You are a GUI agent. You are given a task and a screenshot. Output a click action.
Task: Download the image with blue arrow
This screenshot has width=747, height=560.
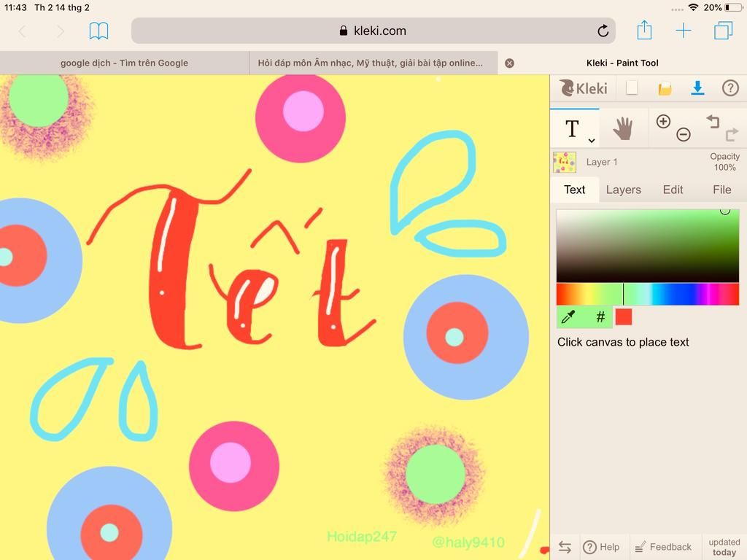697,88
